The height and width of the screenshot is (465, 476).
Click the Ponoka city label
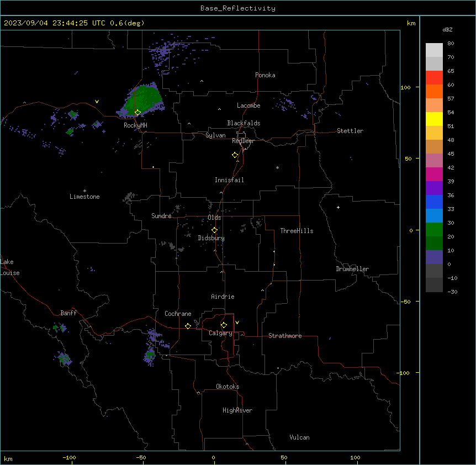[265, 75]
